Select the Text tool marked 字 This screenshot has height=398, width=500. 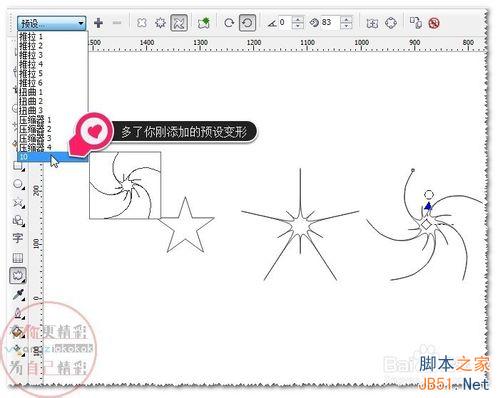click(x=18, y=238)
